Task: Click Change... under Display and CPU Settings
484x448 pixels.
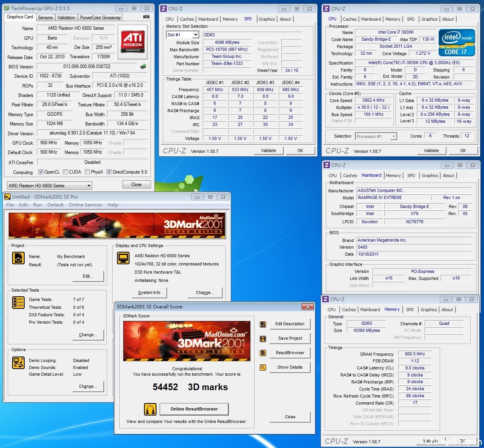Action: coord(205,292)
